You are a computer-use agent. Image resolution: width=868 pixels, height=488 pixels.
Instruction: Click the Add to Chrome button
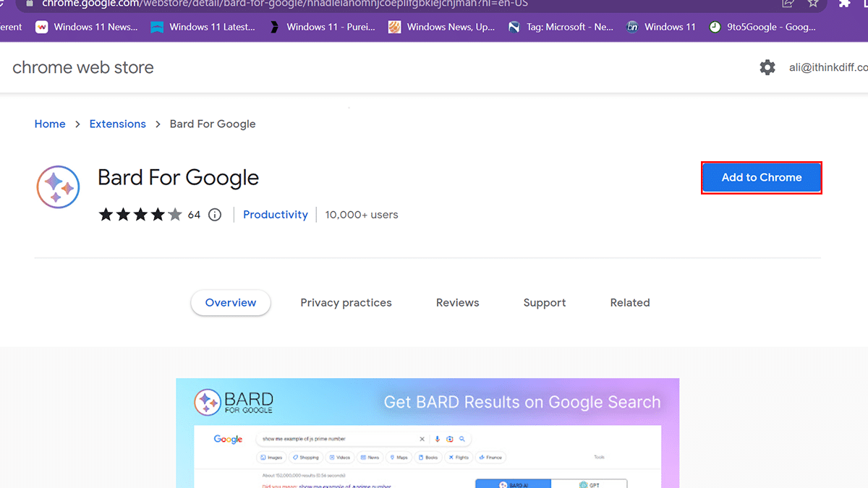point(761,178)
